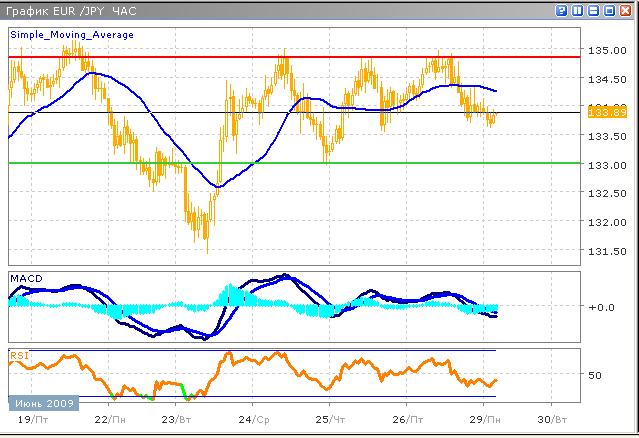Select the RSI indicator label
Viewport: 639px width, 438px height.
19,354
